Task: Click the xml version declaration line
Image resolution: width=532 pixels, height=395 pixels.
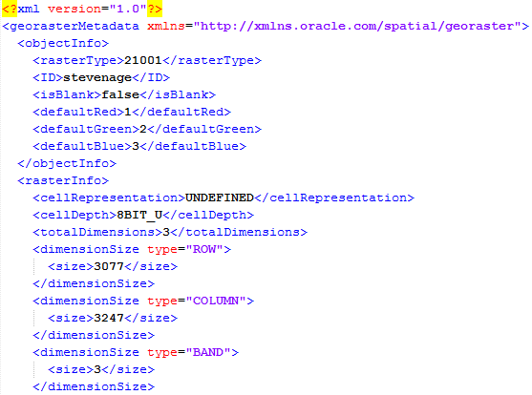Action: tap(82, 9)
